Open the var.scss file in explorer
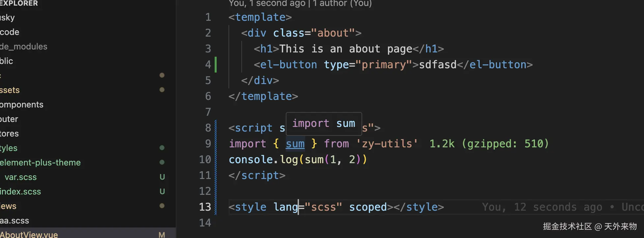Viewport: 644px width, 238px height. pyautogui.click(x=20, y=177)
